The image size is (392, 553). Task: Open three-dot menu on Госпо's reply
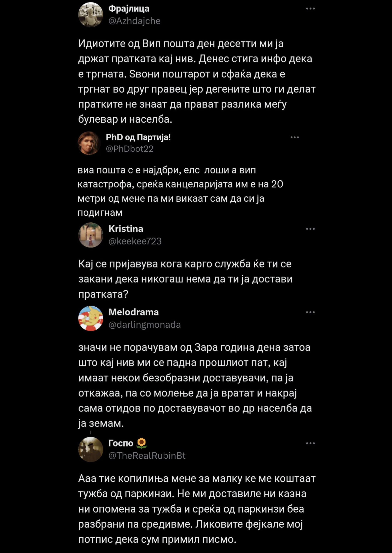click(310, 443)
